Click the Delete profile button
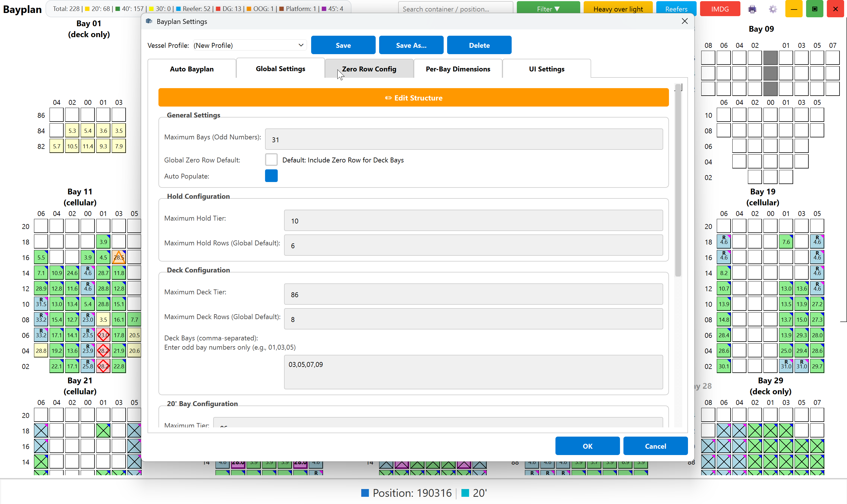Image resolution: width=847 pixels, height=504 pixels. pyautogui.click(x=479, y=45)
